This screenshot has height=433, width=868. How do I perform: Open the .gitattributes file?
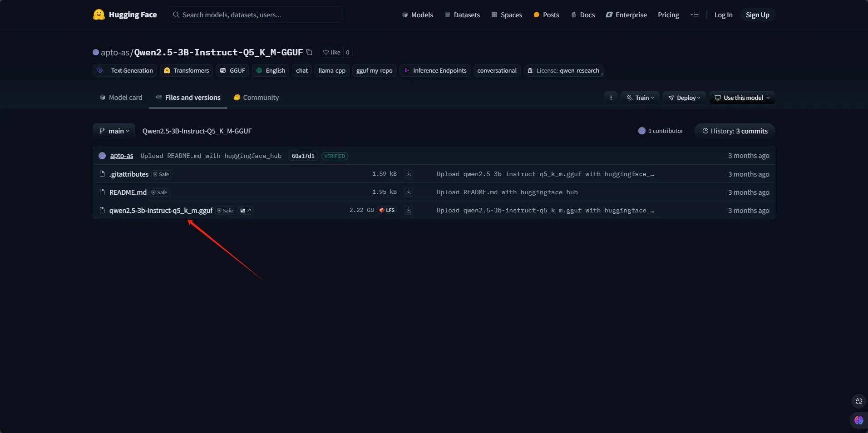click(129, 174)
